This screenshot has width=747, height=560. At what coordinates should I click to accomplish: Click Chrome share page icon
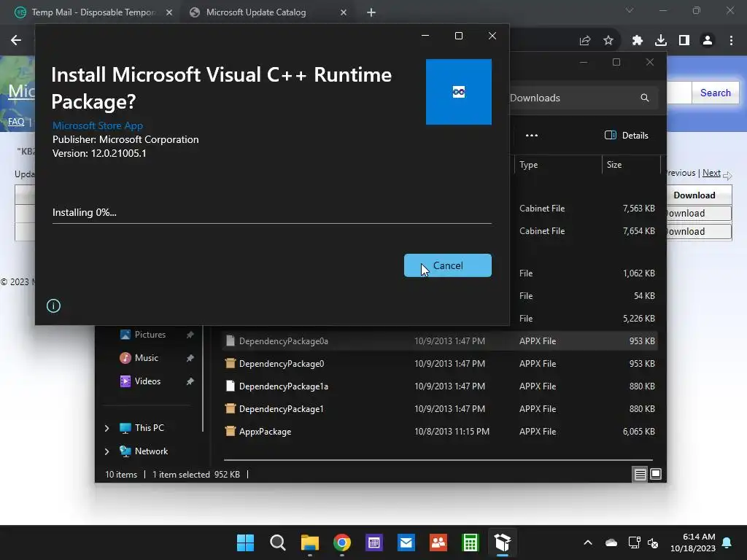[x=584, y=41]
